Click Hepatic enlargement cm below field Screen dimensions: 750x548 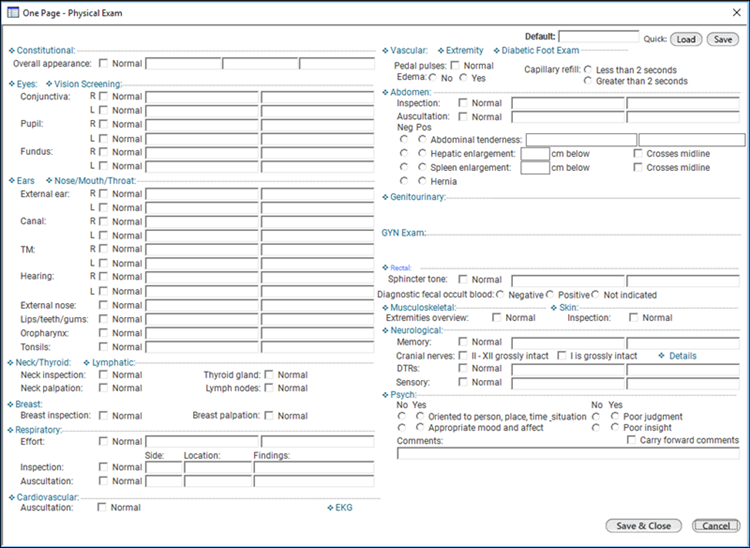pos(535,153)
